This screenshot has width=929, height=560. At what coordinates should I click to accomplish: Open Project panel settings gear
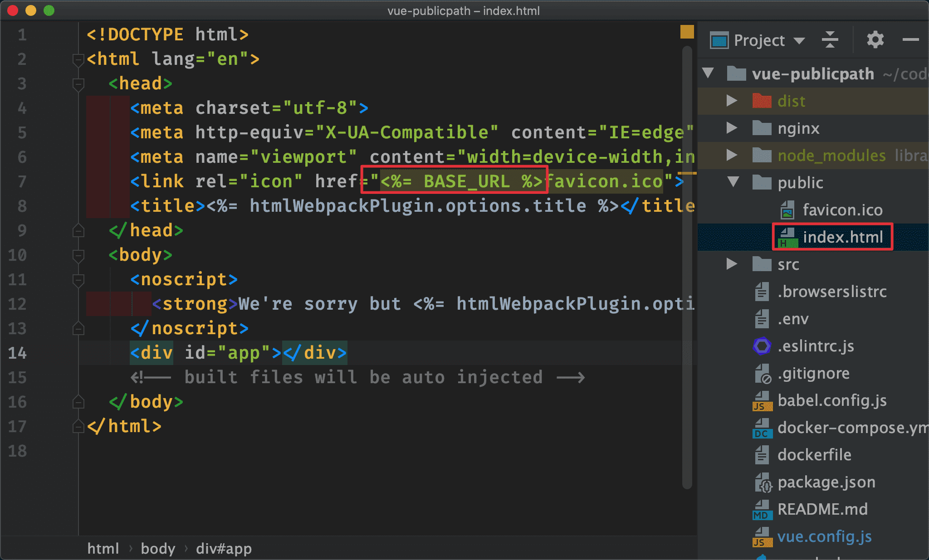point(875,40)
